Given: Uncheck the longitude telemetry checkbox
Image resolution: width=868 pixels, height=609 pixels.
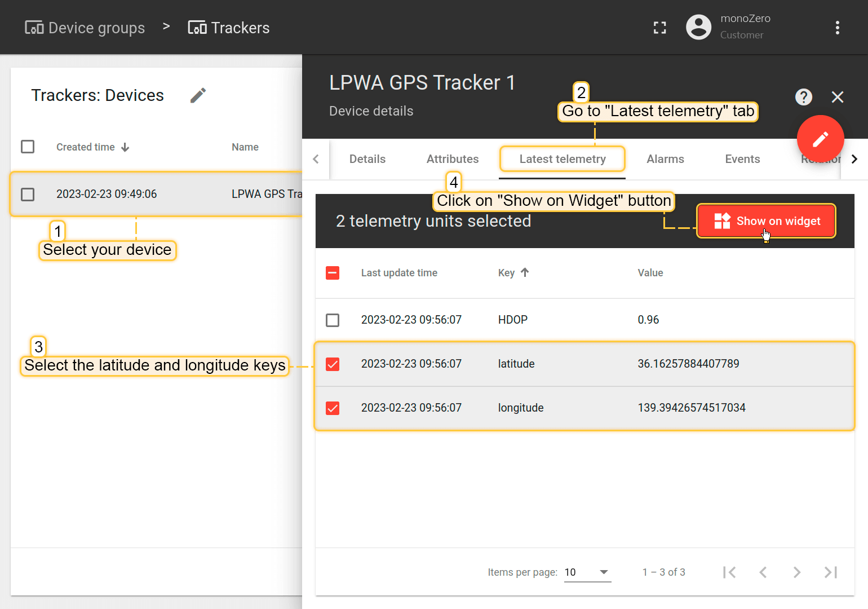Looking at the screenshot, I should [333, 408].
